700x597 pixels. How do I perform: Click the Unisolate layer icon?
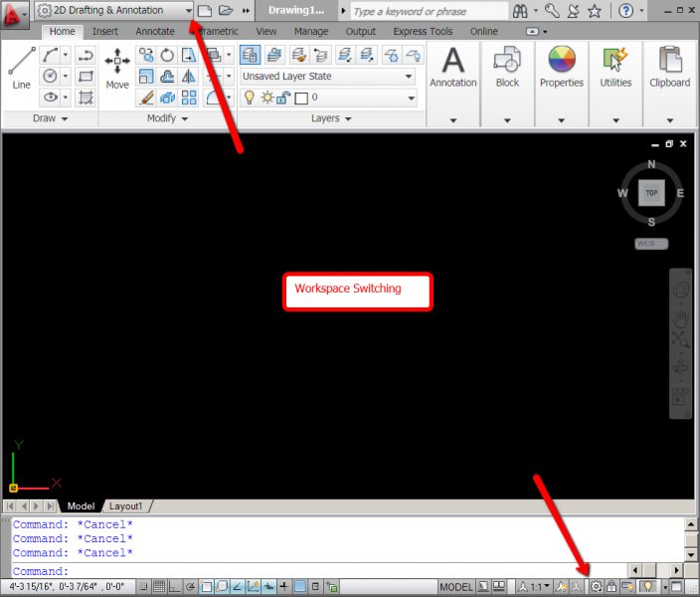pyautogui.click(x=367, y=55)
